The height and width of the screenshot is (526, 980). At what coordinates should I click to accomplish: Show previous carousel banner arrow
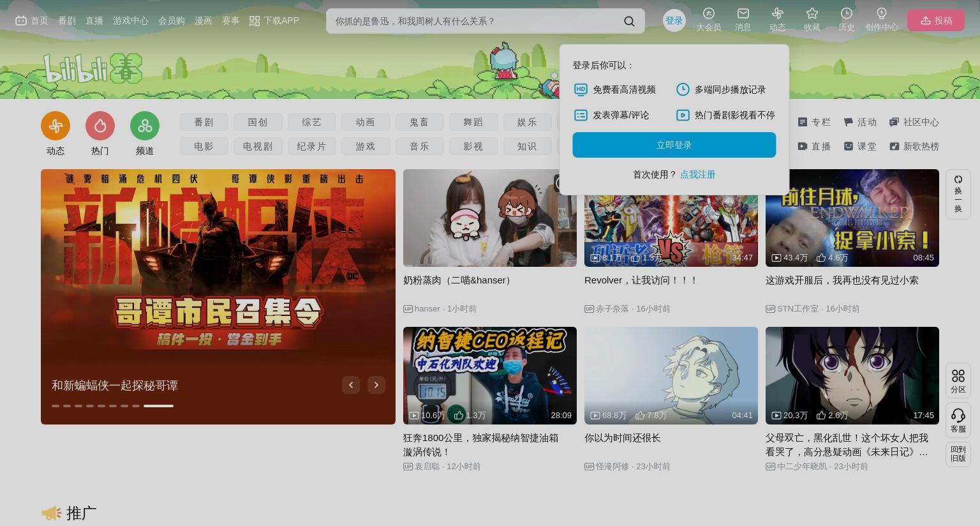(351, 385)
